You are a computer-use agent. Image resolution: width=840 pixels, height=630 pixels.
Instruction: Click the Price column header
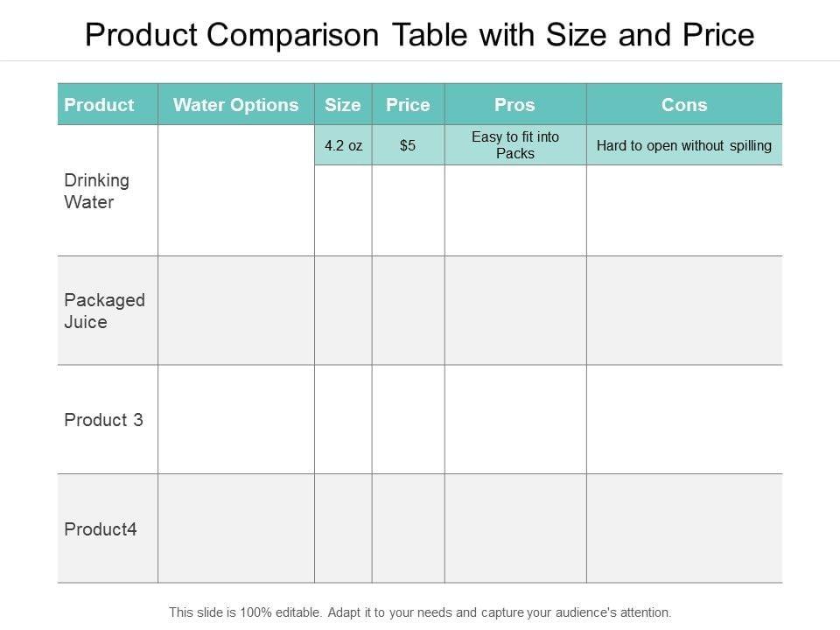click(408, 105)
